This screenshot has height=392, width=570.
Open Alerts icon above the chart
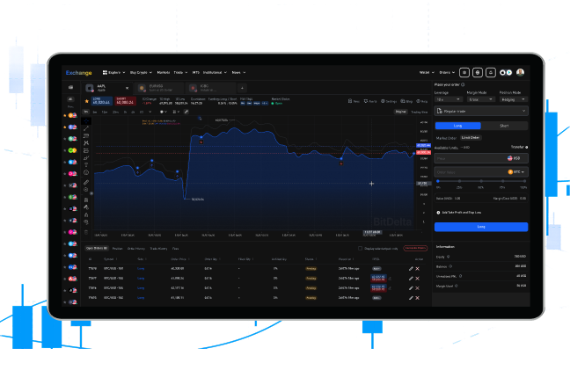[x=366, y=101]
